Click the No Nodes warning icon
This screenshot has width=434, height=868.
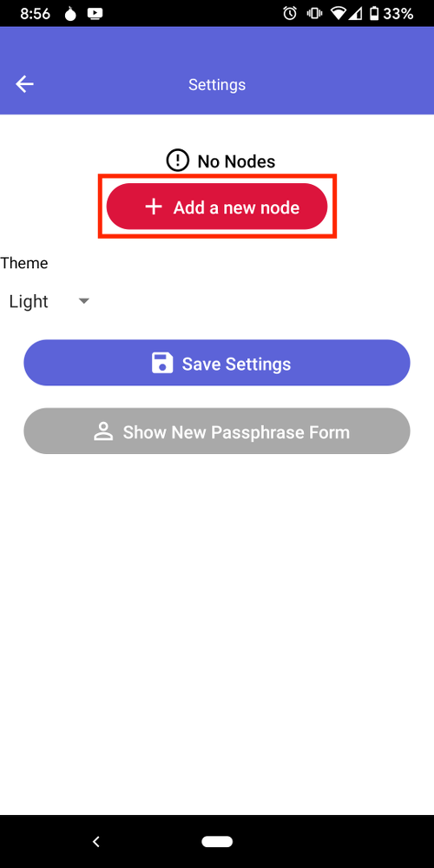click(178, 161)
